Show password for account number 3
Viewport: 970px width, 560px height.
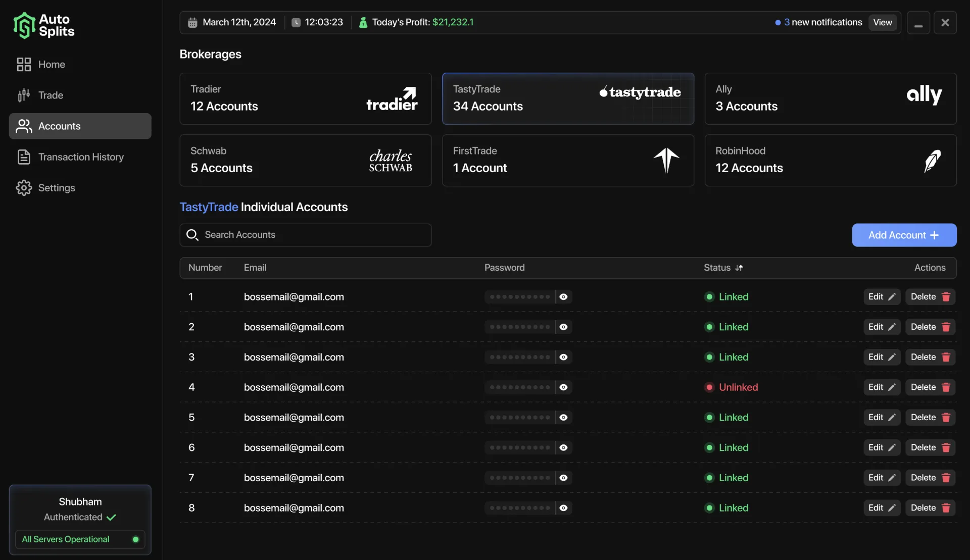click(563, 357)
